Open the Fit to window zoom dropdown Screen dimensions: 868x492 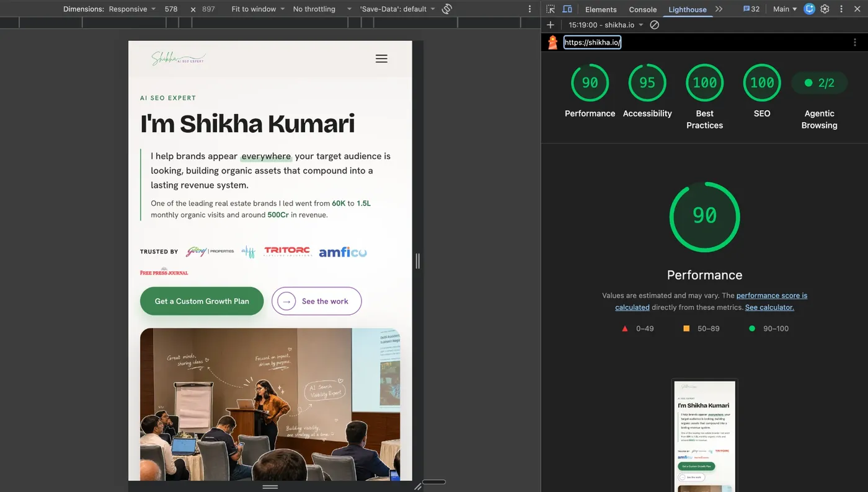coord(258,9)
